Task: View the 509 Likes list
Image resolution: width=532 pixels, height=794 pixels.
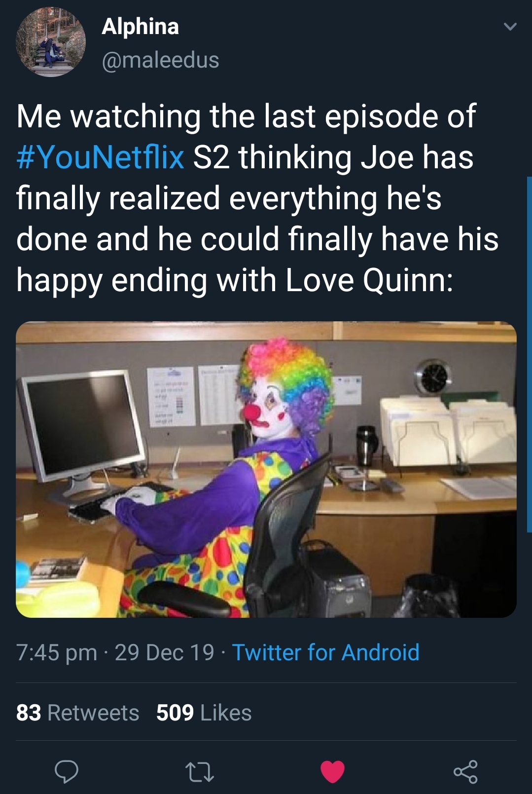Action: [x=204, y=713]
